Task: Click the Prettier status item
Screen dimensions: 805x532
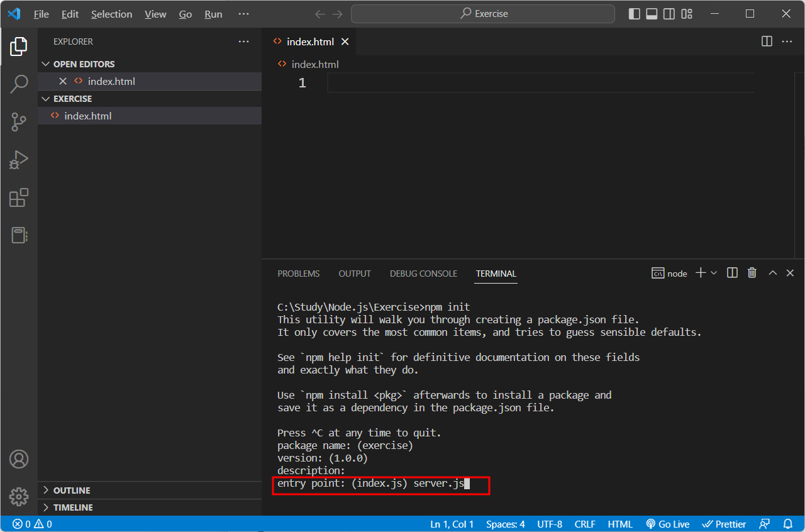Action: point(724,524)
